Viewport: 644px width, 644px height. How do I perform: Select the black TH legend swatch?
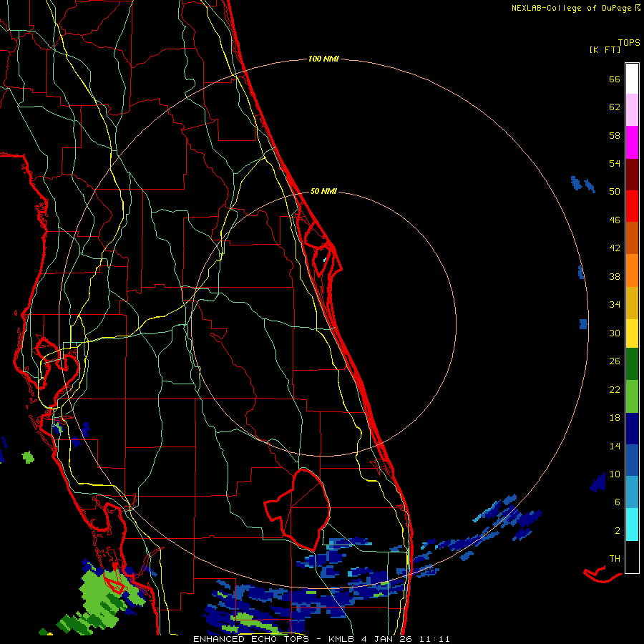pyautogui.click(x=632, y=557)
